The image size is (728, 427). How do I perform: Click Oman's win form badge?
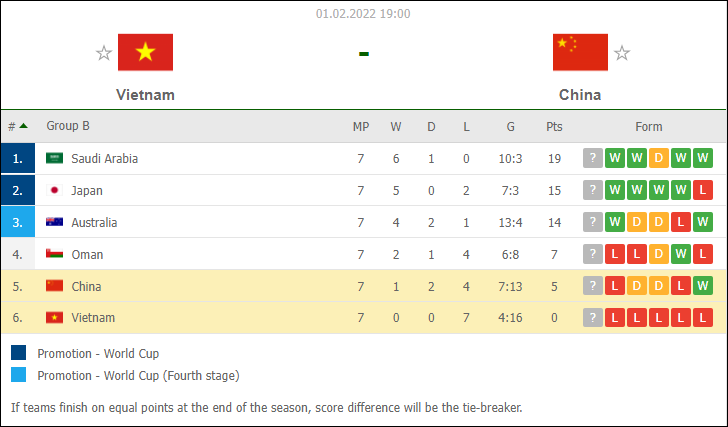tap(681, 254)
